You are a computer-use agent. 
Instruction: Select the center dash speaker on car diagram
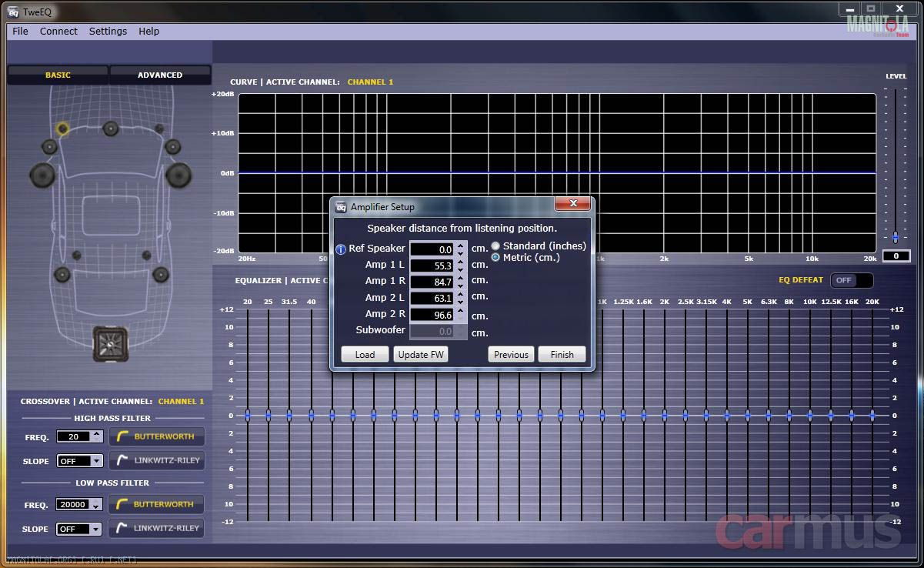point(111,128)
